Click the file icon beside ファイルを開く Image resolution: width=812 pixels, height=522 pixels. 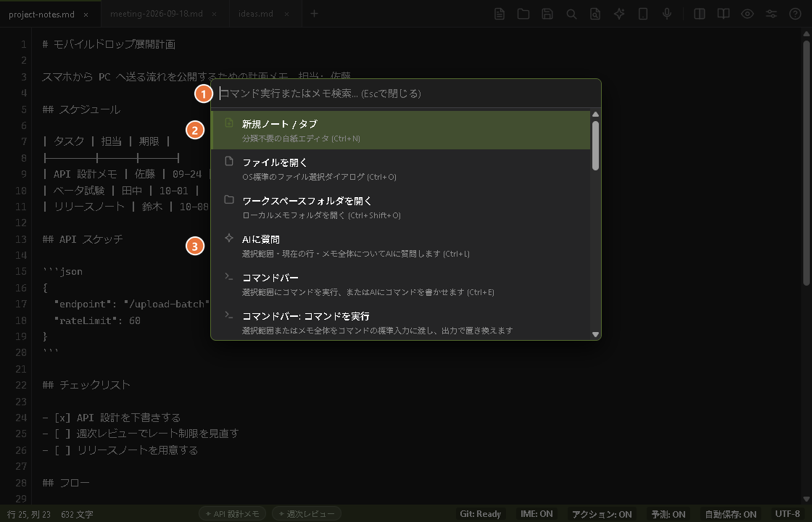pyautogui.click(x=229, y=161)
